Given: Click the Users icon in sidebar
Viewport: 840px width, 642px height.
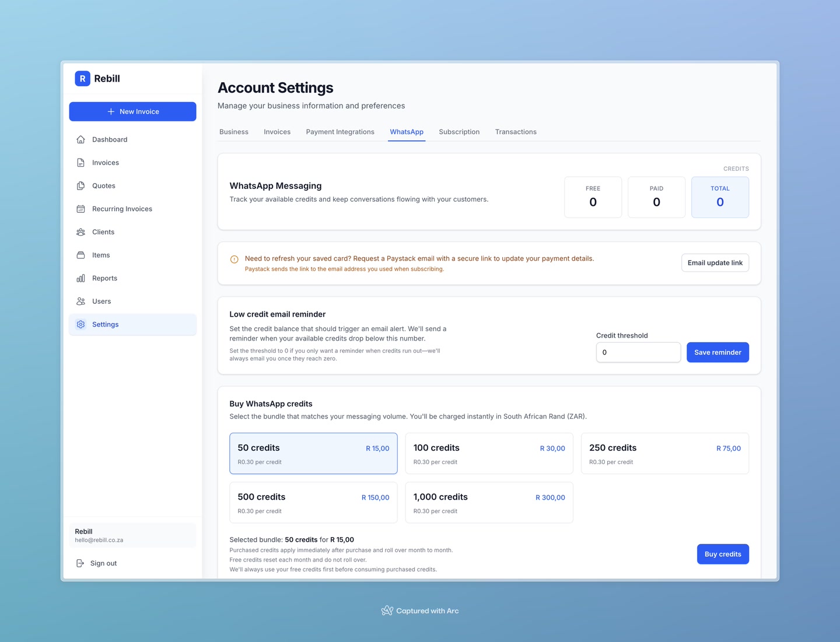Looking at the screenshot, I should coord(81,301).
